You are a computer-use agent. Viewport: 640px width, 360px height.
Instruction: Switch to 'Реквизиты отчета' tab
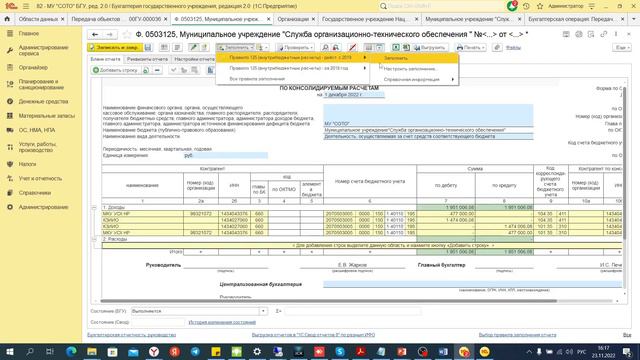pos(147,59)
